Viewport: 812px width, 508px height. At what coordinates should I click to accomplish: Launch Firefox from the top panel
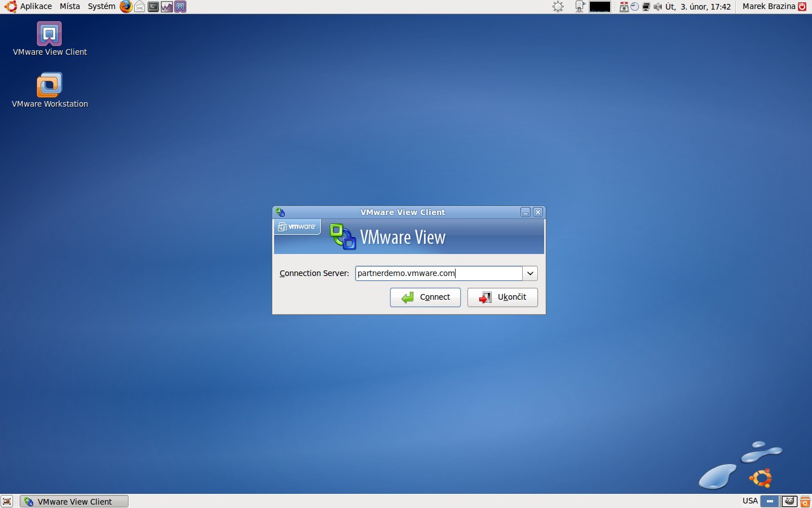click(126, 7)
